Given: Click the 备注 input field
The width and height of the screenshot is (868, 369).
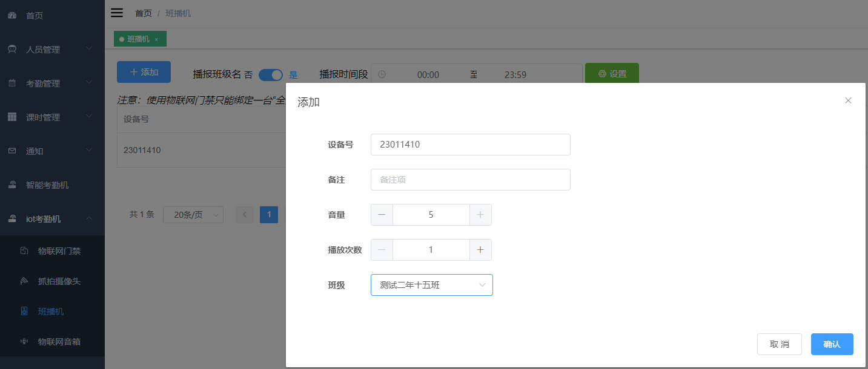Looking at the screenshot, I should pos(470,180).
